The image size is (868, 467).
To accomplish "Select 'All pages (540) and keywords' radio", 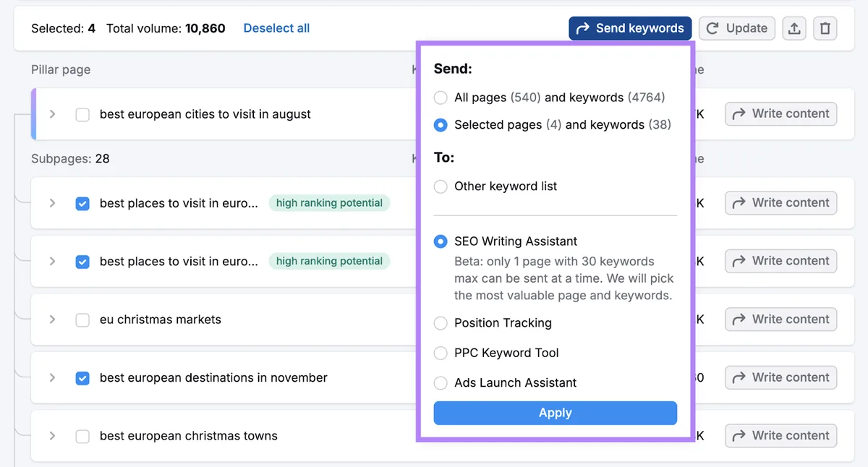I will pyautogui.click(x=441, y=97).
